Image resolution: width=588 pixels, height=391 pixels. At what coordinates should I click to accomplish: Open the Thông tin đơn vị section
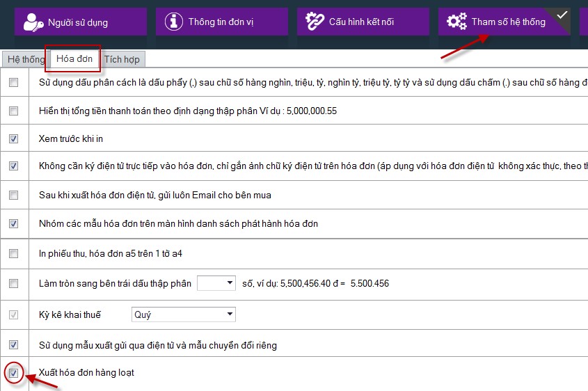click(x=221, y=22)
